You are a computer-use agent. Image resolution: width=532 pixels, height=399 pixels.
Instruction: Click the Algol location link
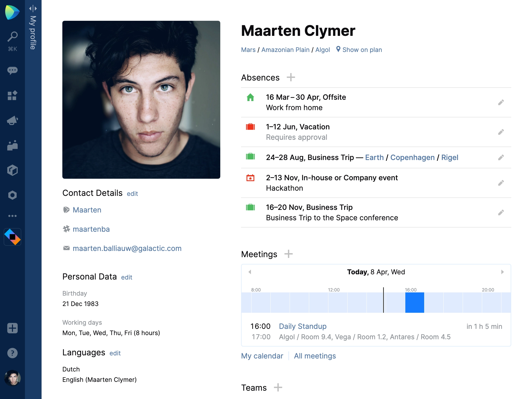pyautogui.click(x=323, y=50)
